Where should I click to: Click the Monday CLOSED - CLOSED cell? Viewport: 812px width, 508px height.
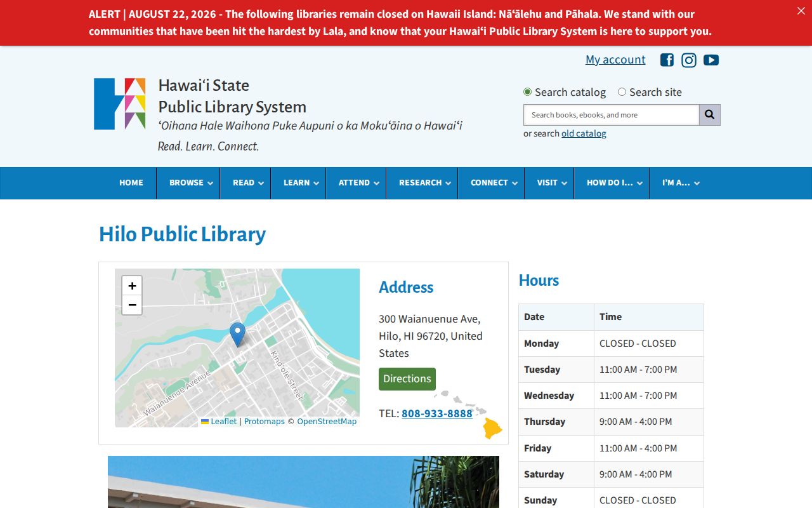click(648, 344)
